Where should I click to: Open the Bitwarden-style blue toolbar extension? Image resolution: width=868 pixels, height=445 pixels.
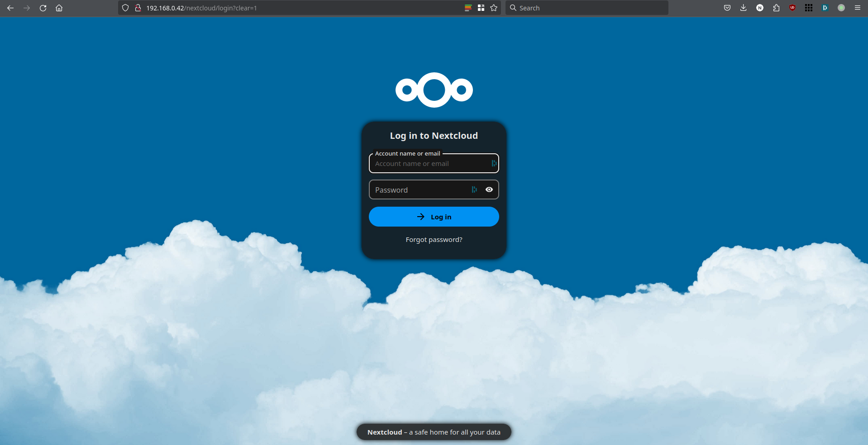[825, 8]
